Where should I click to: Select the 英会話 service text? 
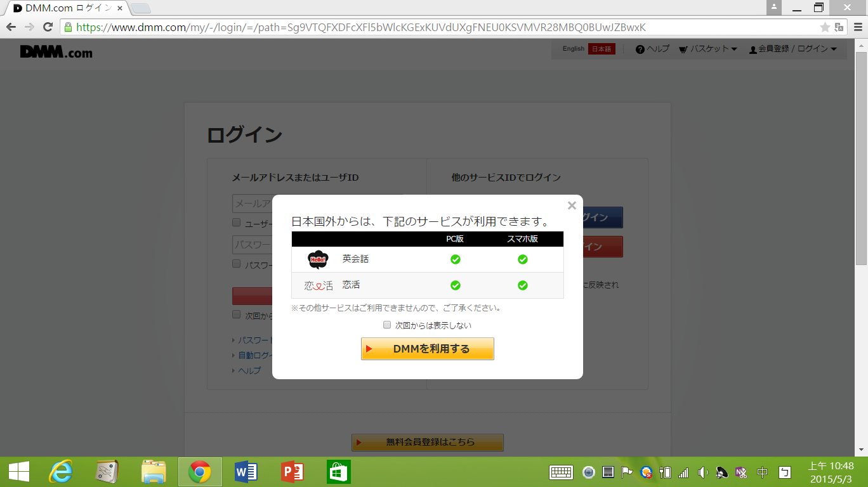(355, 259)
